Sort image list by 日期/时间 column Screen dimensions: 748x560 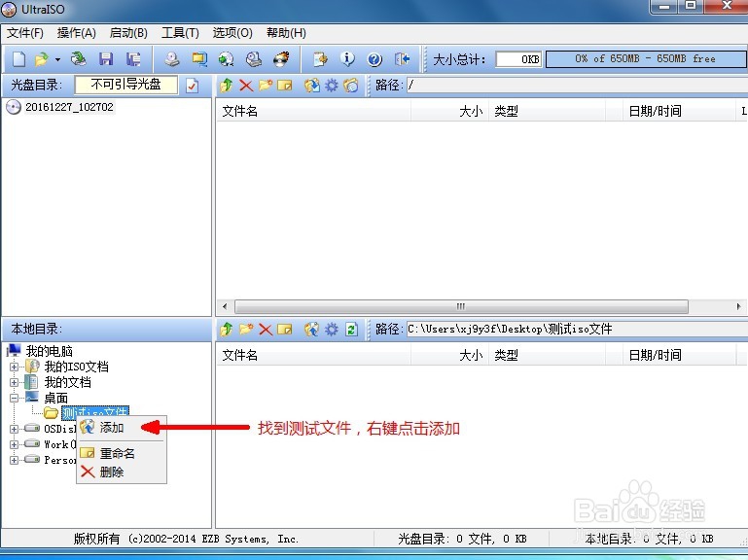coord(679,111)
